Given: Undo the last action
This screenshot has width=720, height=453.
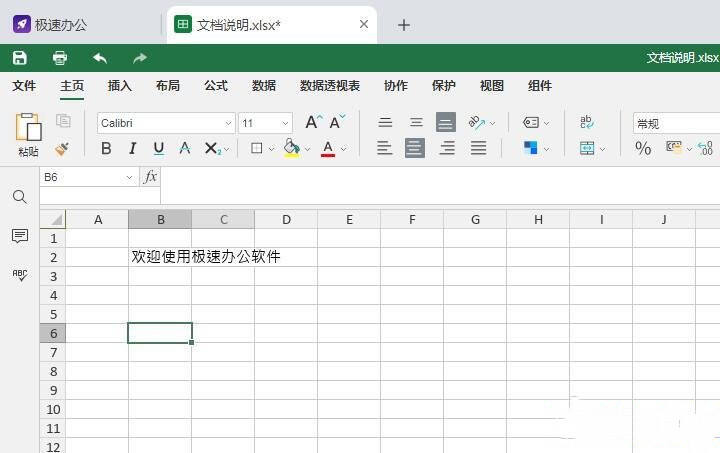Looking at the screenshot, I should 100,58.
